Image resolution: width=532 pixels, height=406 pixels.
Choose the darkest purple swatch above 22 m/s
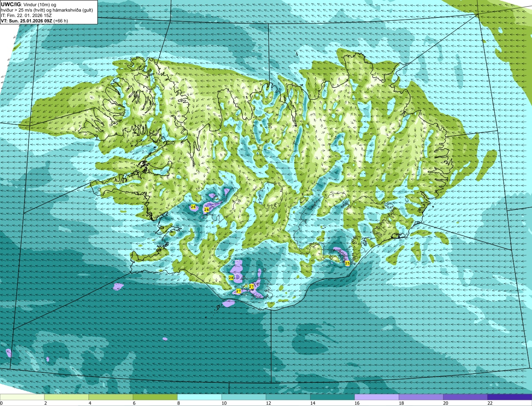coord(510,397)
